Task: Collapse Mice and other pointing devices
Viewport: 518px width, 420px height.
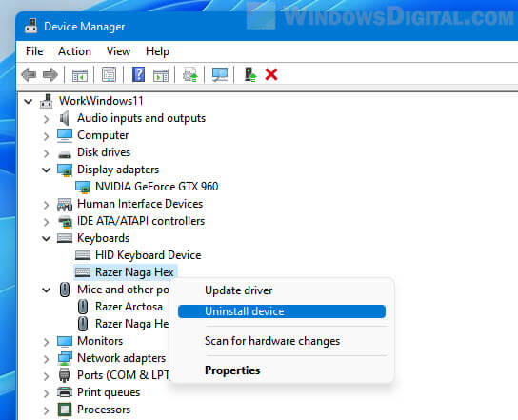Action: pos(47,290)
